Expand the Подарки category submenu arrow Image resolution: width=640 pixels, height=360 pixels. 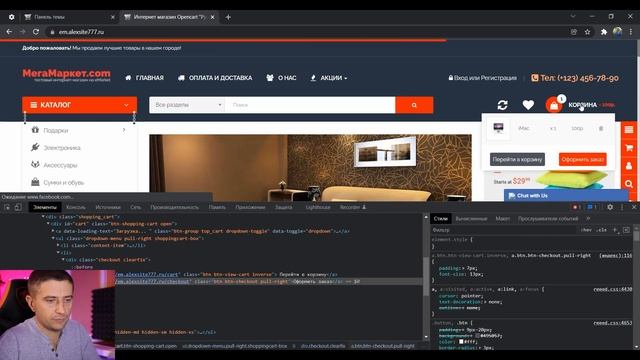[x=124, y=130]
